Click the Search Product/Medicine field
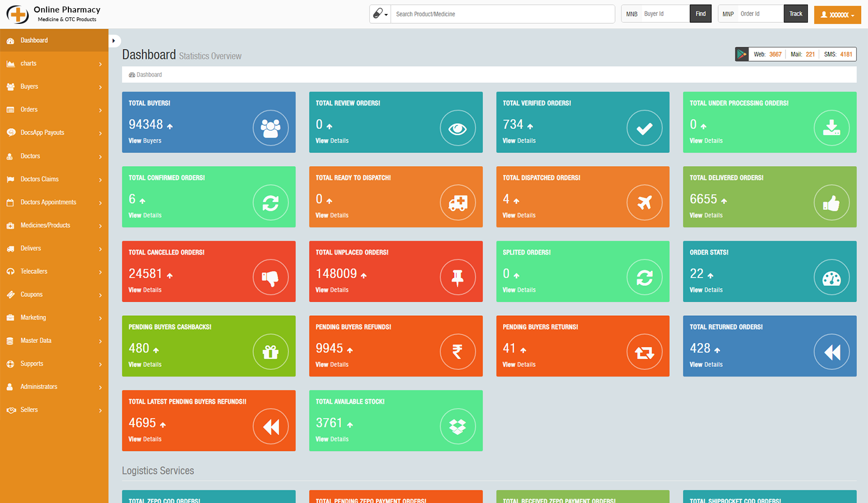This screenshot has width=868, height=503. [x=503, y=14]
